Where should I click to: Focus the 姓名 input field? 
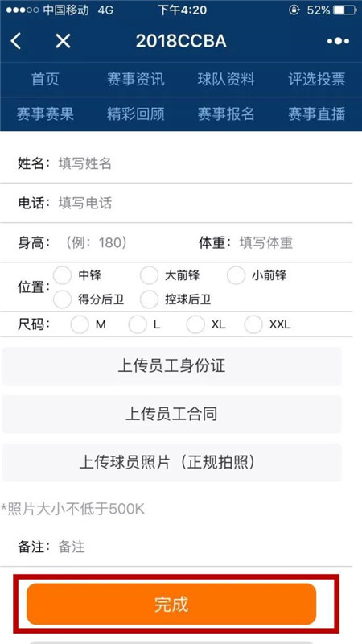pos(204,163)
